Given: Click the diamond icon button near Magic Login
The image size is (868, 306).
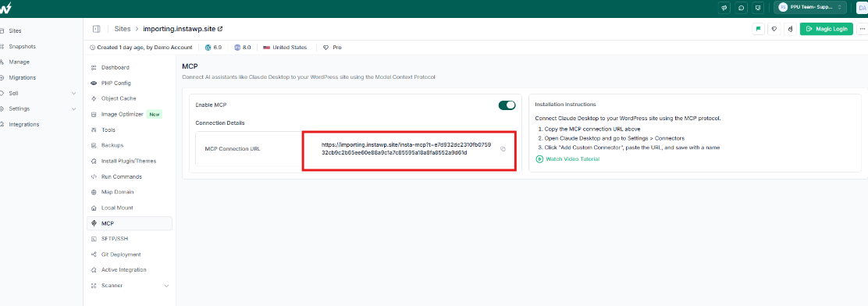Looking at the screenshot, I should (774, 29).
